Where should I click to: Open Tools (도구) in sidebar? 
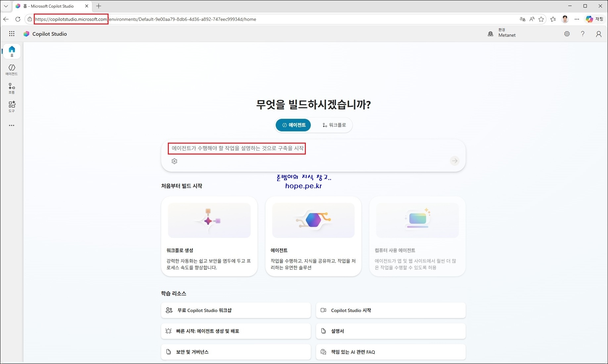click(x=12, y=107)
